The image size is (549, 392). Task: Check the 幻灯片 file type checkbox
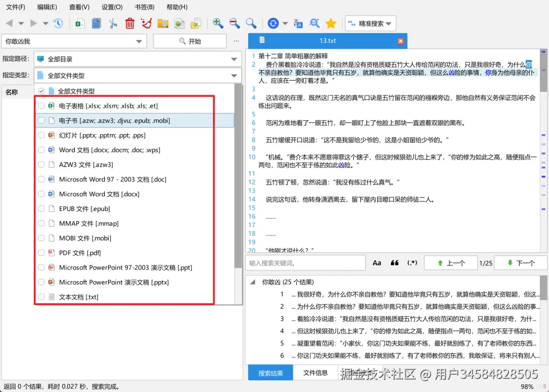tap(41, 135)
